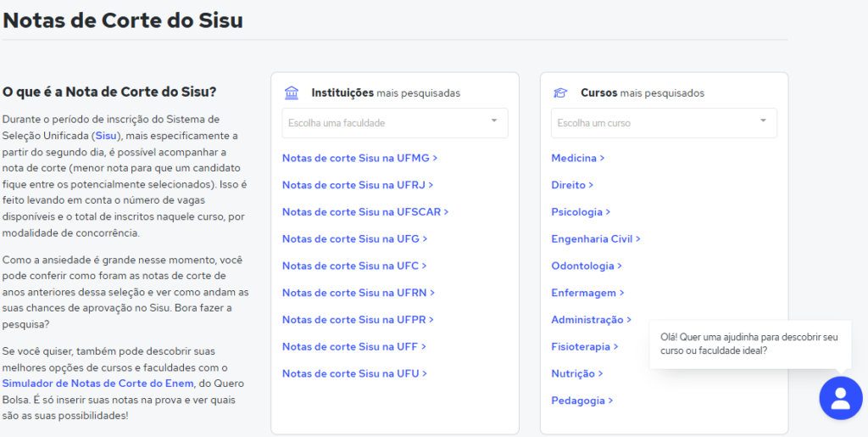Click the Odontologia course link
The width and height of the screenshot is (868, 437).
586,266
